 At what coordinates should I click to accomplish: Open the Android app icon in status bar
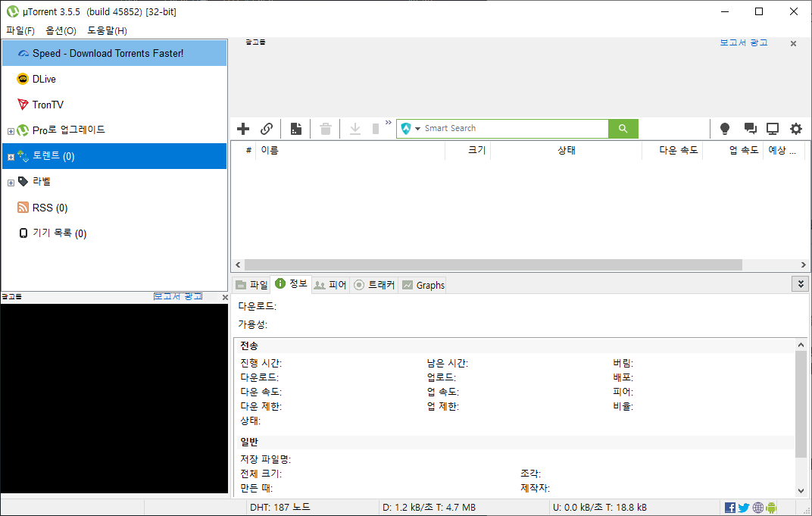point(771,507)
